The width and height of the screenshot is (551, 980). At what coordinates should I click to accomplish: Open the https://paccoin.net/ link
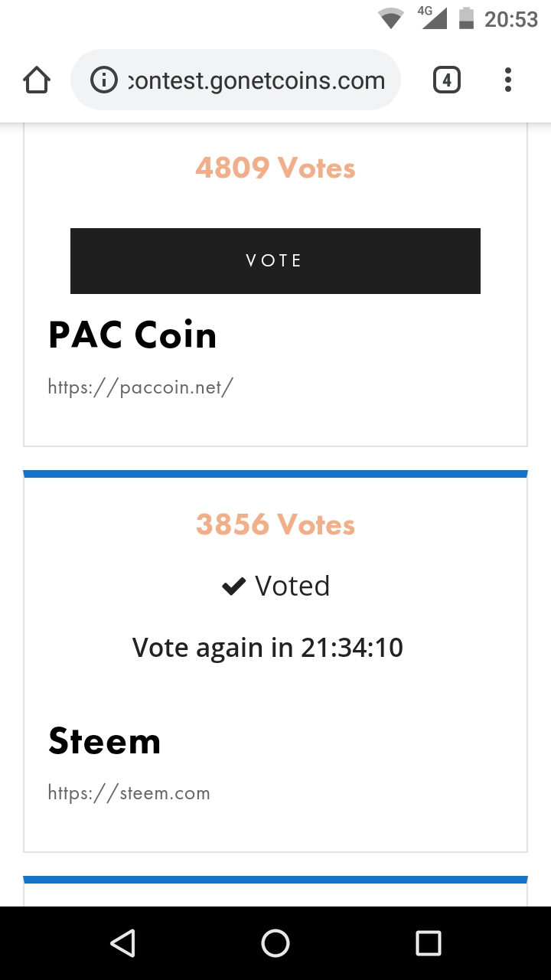[141, 387]
